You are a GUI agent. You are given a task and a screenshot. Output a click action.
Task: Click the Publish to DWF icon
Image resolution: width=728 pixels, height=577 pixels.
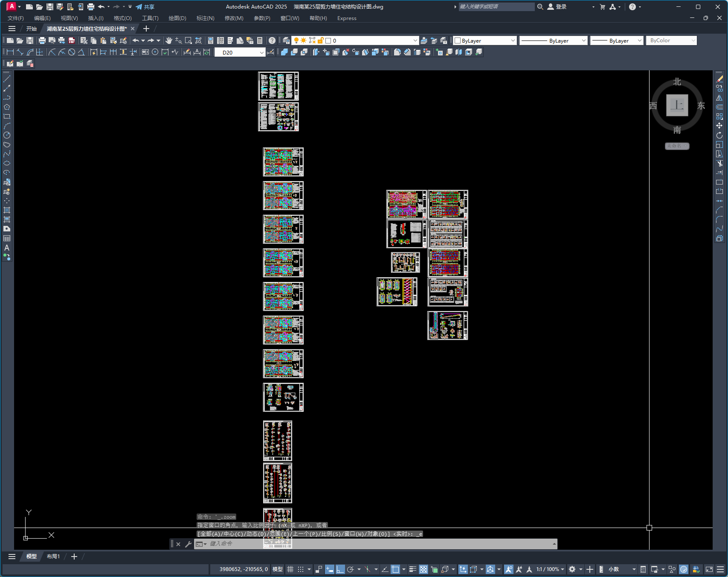point(72,40)
